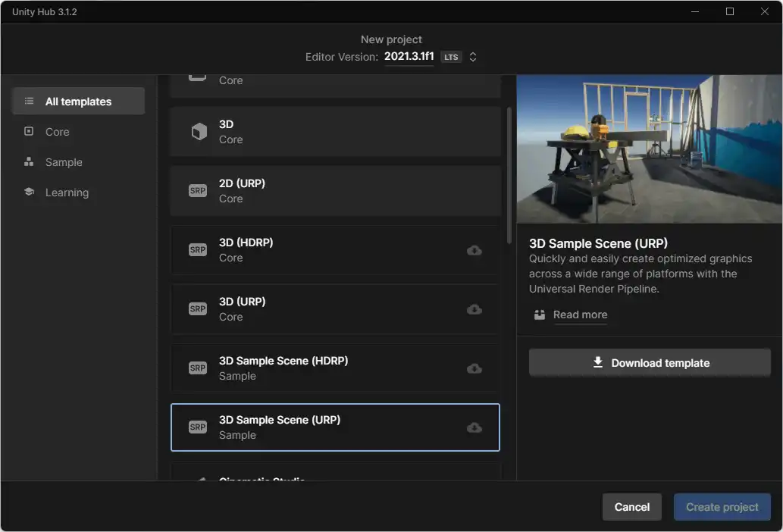Select the 3D Sample Scene (HDRP) template
The height and width of the screenshot is (532, 783).
pos(335,368)
